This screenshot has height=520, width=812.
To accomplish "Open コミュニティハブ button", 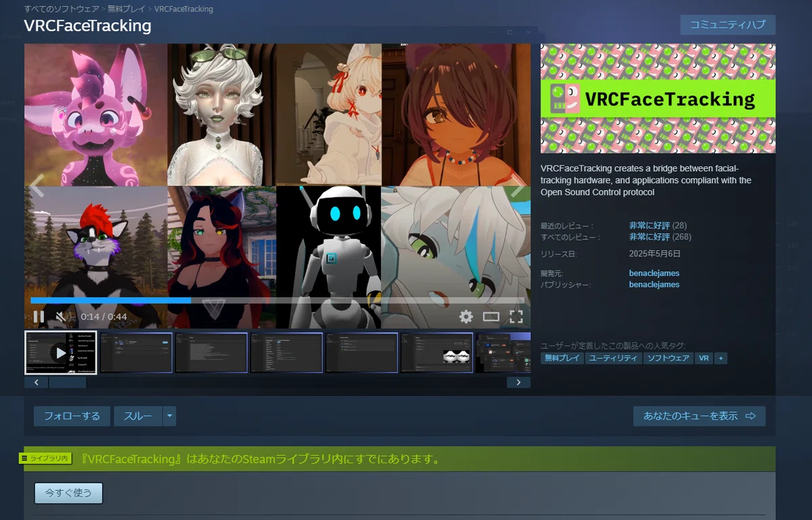I will [x=727, y=25].
